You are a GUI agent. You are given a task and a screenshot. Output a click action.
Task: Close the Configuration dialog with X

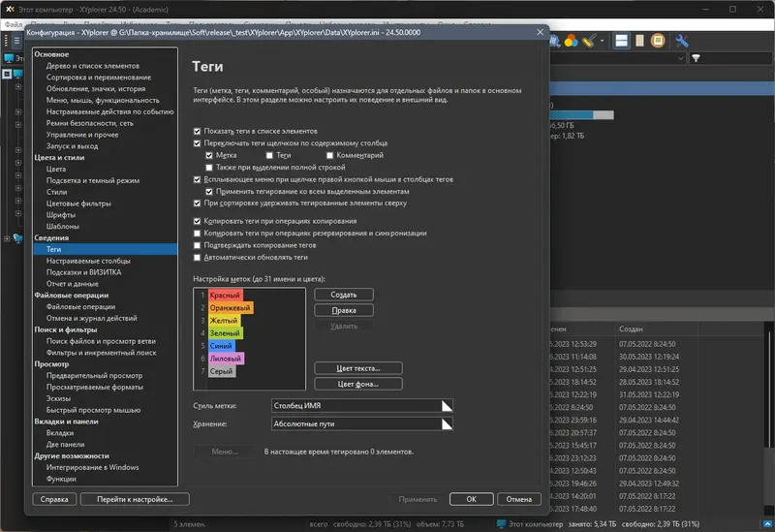click(540, 32)
